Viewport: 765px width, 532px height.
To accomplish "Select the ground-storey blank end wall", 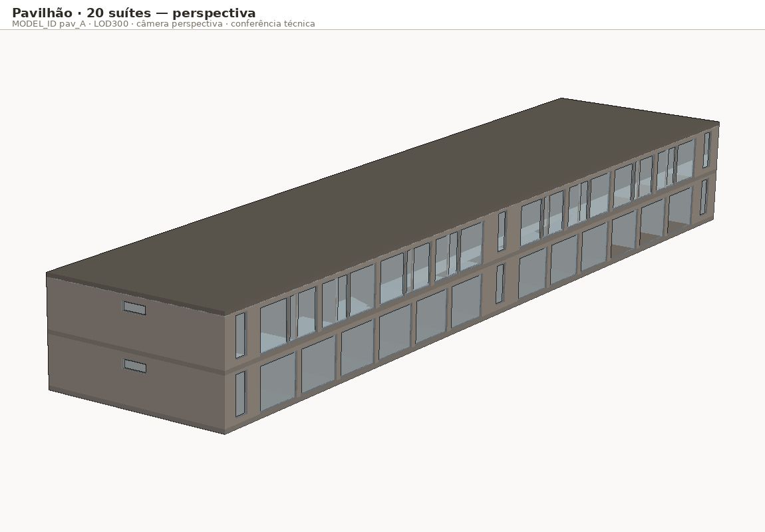I will point(138,383).
